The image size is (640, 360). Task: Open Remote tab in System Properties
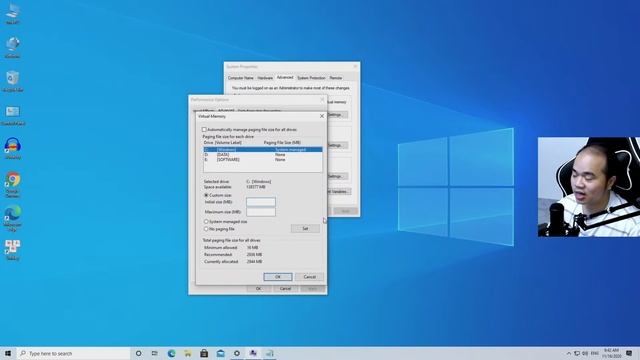pos(336,78)
